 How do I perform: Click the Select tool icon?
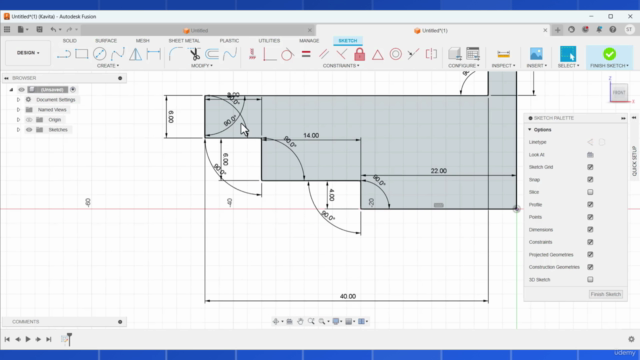coord(568,54)
